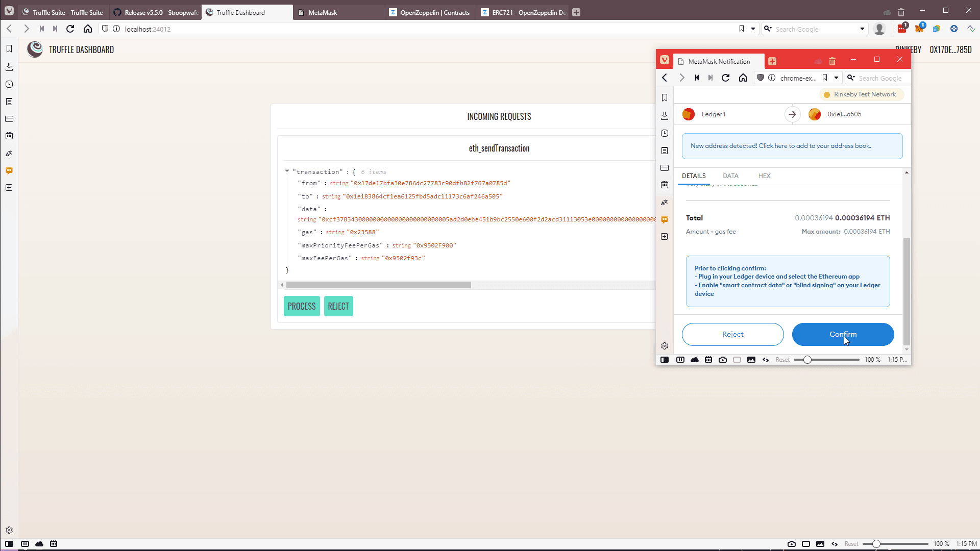
Task: Open the Downloads panel in main sidebar
Action: pyautogui.click(x=9, y=67)
